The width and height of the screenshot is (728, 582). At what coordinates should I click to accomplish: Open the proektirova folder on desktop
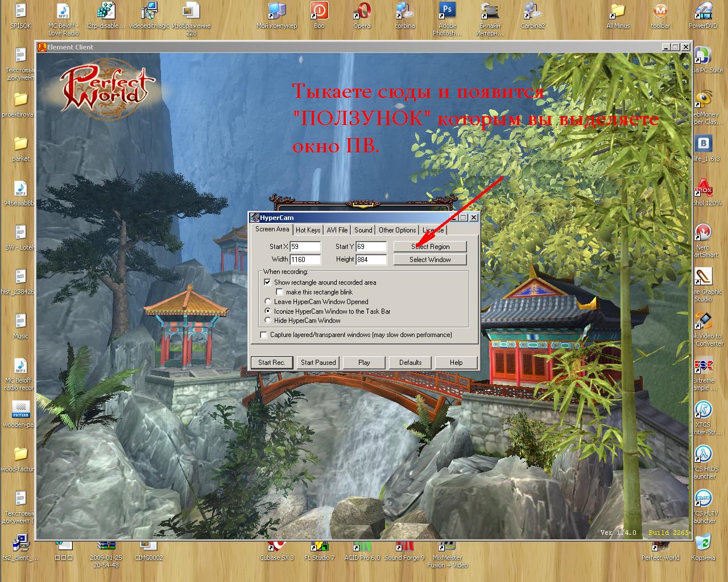click(x=19, y=105)
